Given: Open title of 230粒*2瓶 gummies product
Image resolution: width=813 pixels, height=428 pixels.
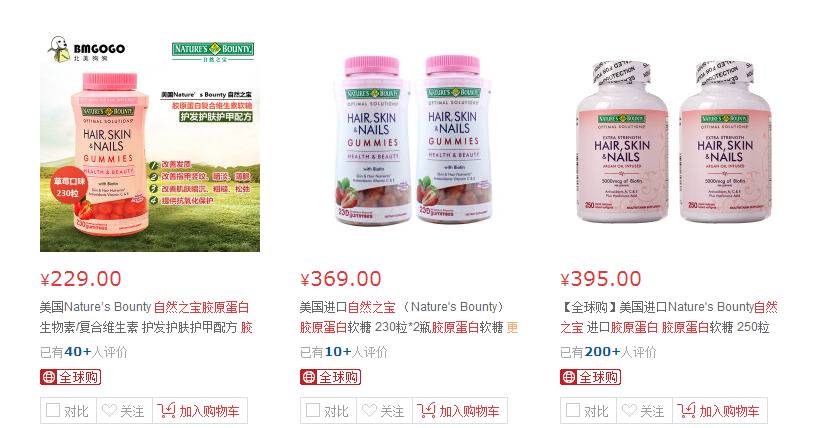Looking at the screenshot, I should click(x=409, y=317).
